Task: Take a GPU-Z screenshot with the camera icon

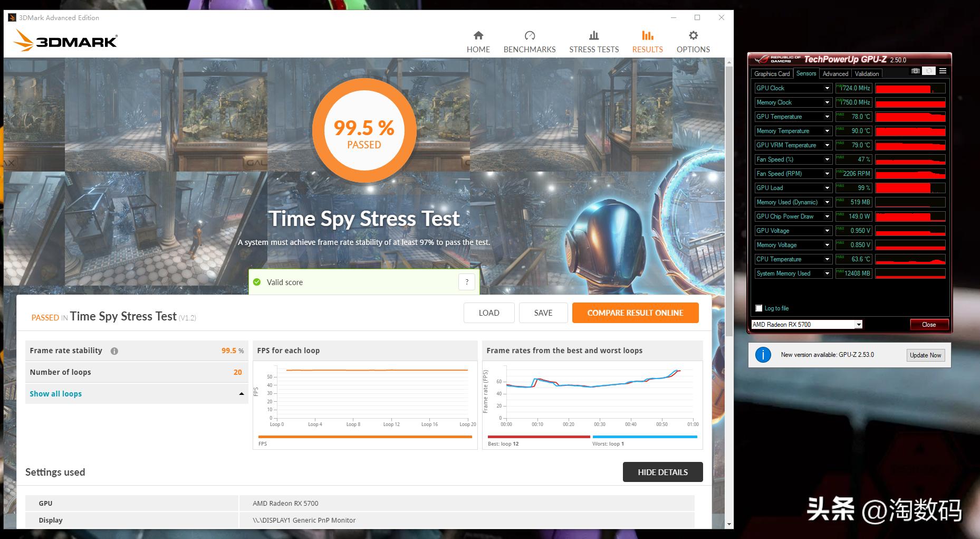Action: pos(916,71)
